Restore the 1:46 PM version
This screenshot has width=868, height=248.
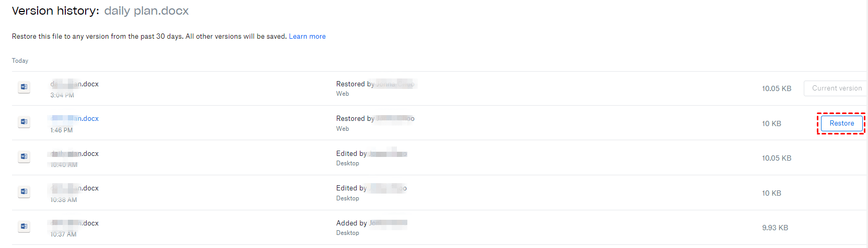(x=841, y=123)
